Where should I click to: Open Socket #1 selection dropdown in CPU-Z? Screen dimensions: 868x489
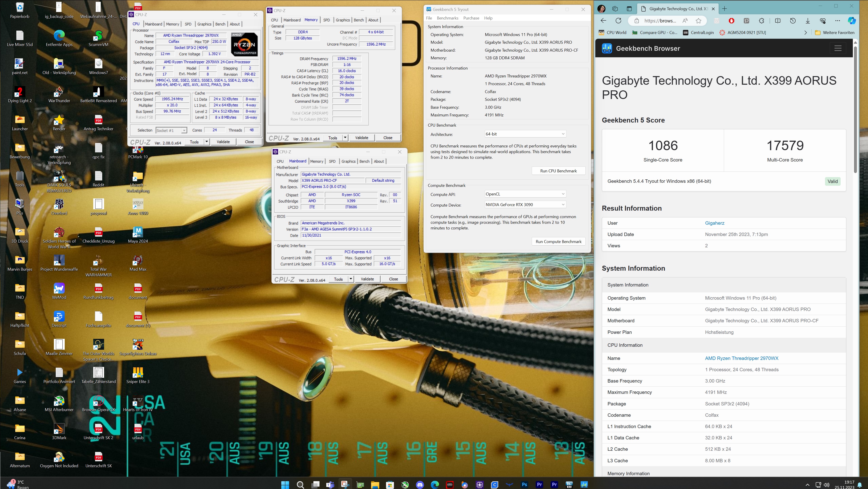pos(171,130)
